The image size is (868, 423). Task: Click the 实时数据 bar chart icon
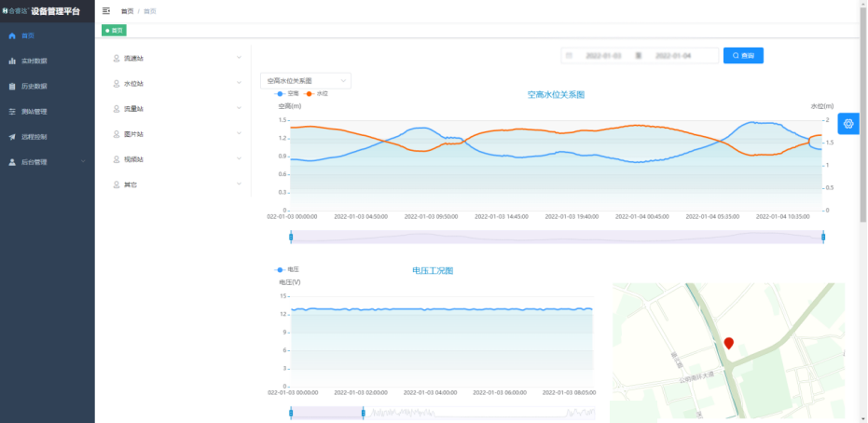tap(12, 61)
